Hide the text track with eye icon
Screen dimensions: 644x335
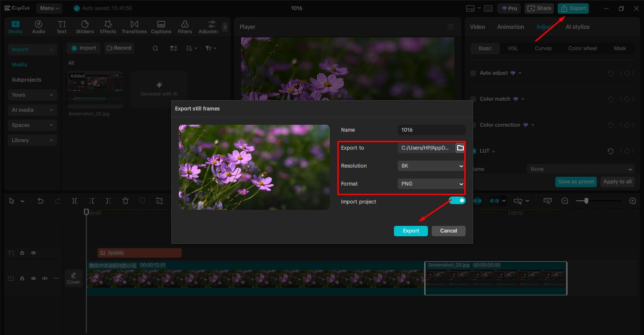click(x=33, y=253)
